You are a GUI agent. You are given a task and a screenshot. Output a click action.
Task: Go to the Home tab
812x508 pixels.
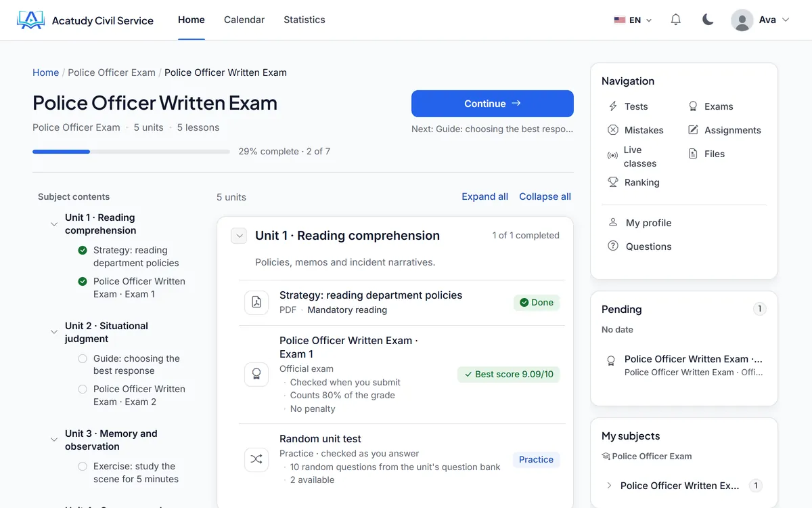coord(191,20)
